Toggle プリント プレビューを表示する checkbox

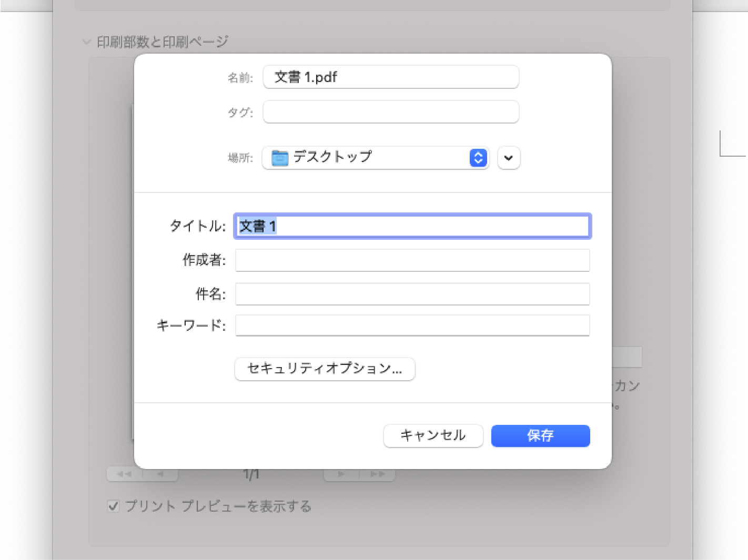pos(113,506)
